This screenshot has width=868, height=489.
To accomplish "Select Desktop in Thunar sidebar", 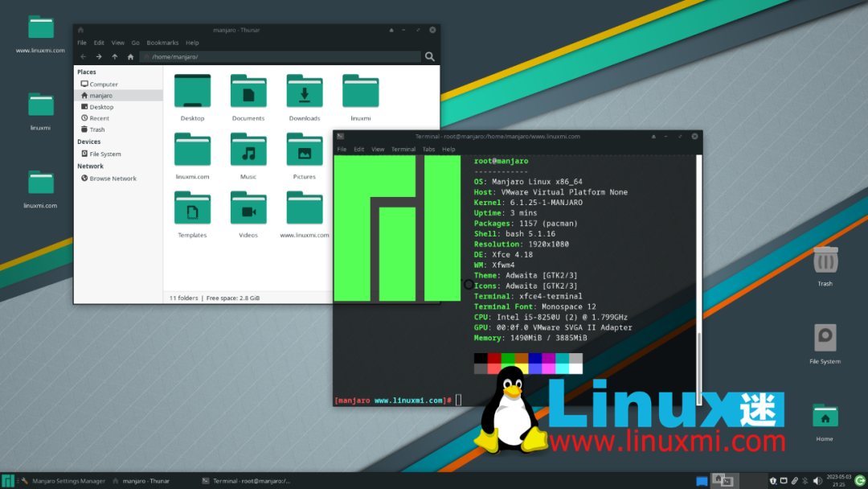I will tap(118, 107).
